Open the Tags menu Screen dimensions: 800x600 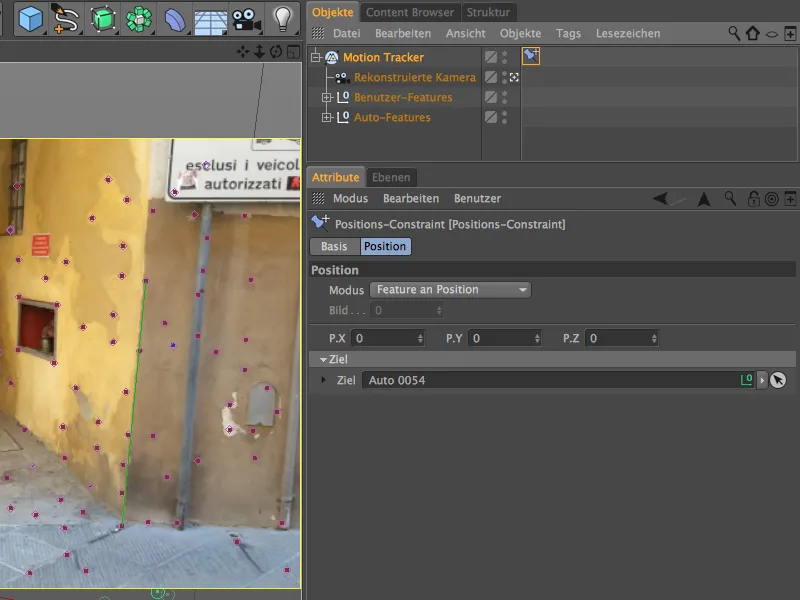coord(568,33)
